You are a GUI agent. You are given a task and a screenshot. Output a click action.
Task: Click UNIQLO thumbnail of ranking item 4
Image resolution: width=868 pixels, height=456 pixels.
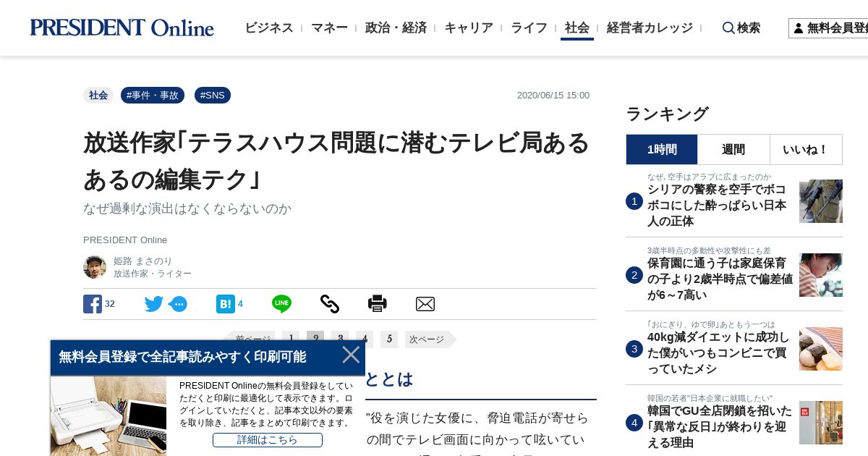(821, 423)
